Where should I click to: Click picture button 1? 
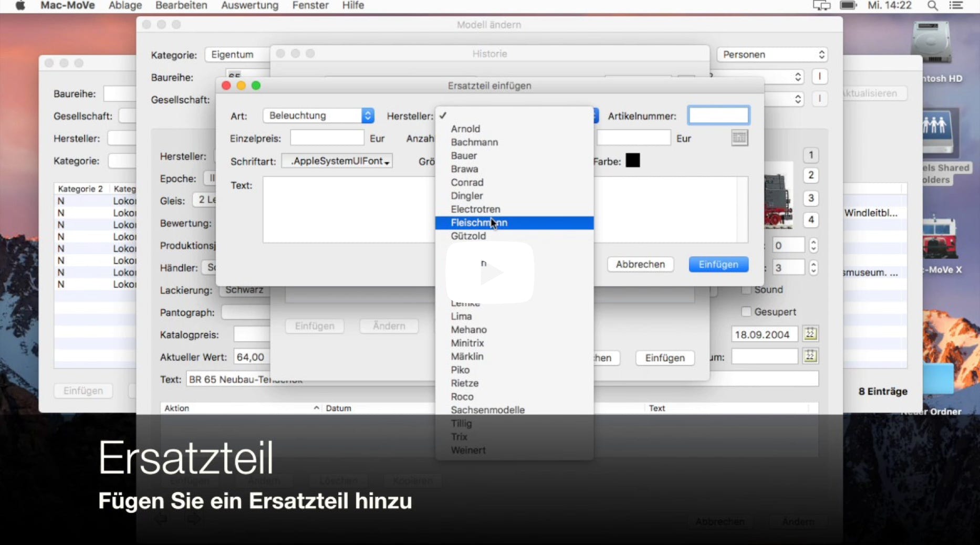point(811,155)
